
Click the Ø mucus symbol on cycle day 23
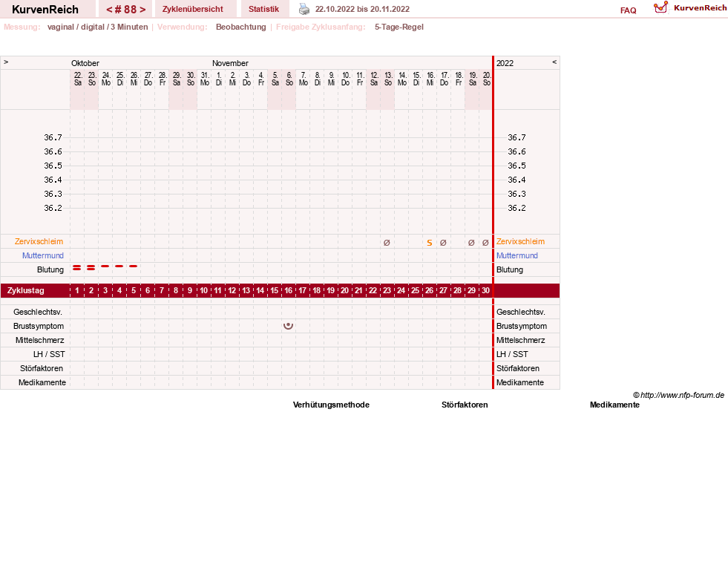[387, 243]
